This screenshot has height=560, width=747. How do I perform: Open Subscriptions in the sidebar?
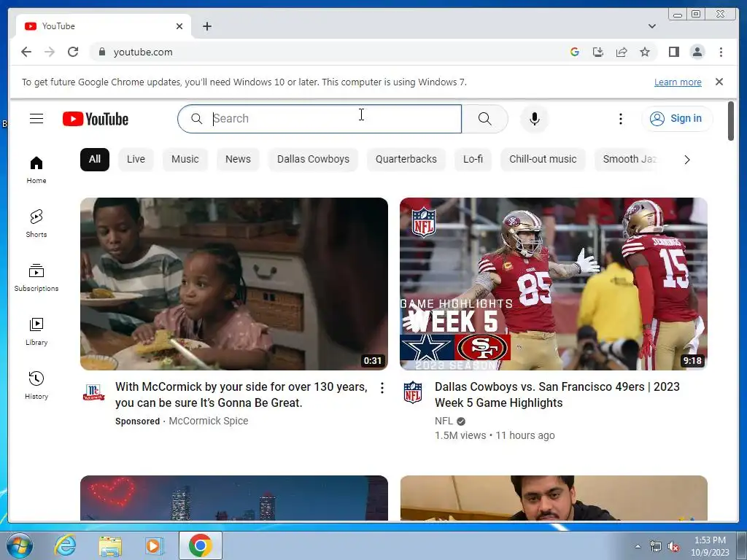click(36, 278)
